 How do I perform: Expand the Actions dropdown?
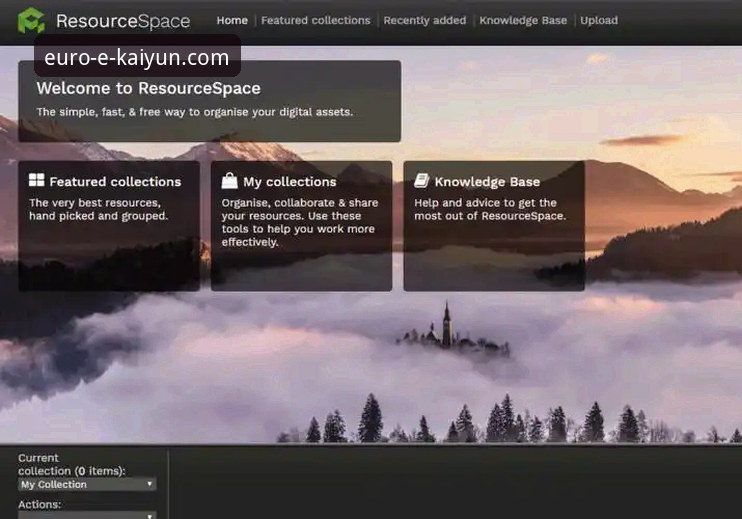click(87, 515)
